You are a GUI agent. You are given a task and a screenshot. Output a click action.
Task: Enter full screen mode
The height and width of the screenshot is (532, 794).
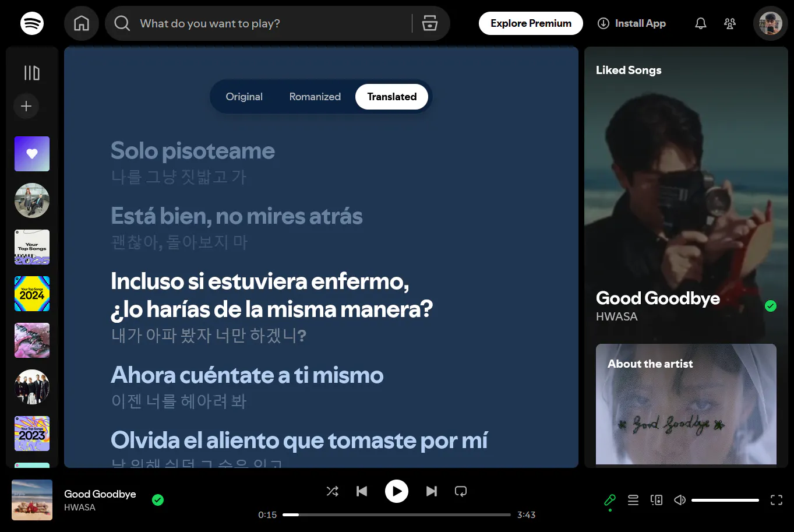click(x=777, y=500)
